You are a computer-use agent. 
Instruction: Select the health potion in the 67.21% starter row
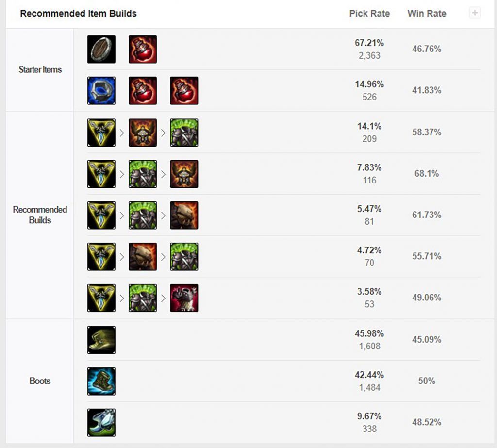pos(143,49)
